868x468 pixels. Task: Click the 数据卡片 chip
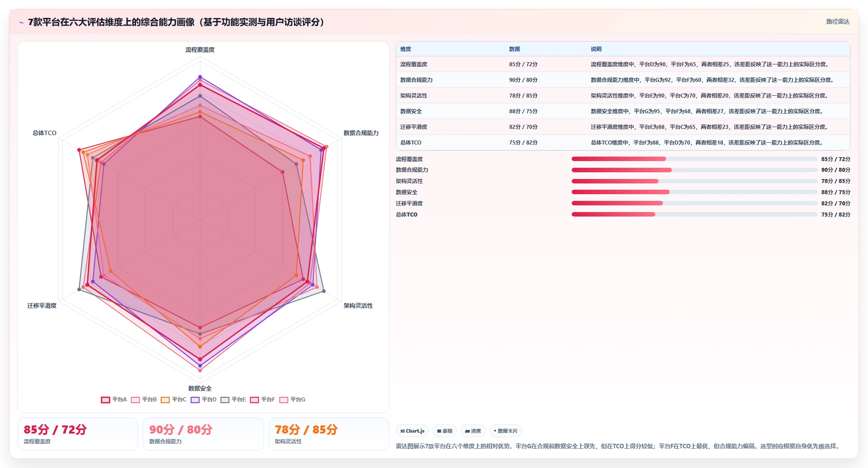(x=505, y=431)
